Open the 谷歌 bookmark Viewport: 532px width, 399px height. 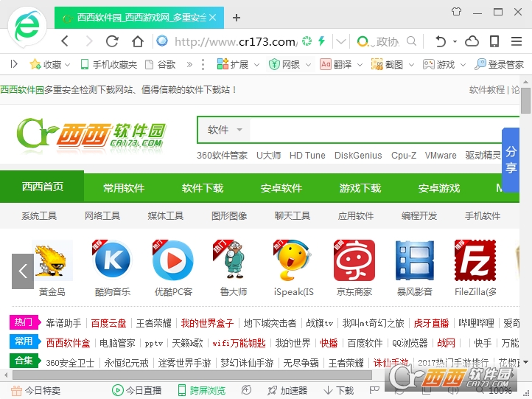[x=160, y=64]
